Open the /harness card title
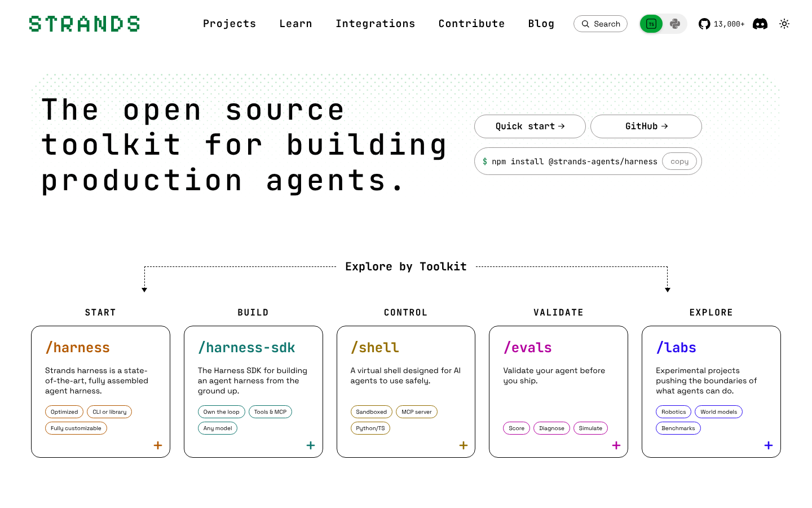 tap(78, 348)
